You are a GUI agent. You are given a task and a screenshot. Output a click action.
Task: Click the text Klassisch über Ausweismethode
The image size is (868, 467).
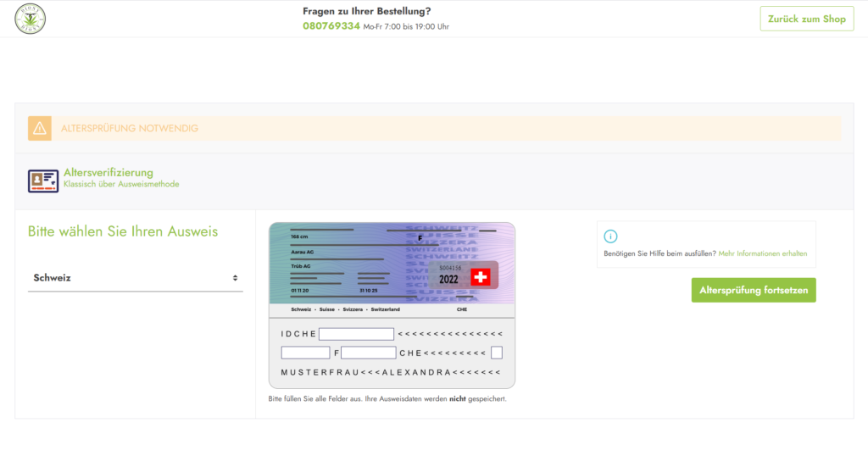121,184
